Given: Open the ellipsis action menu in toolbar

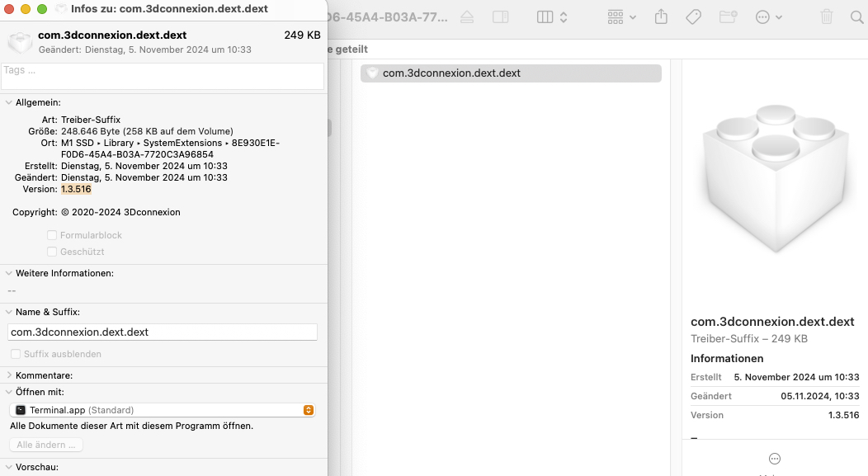Looking at the screenshot, I should coord(768,17).
